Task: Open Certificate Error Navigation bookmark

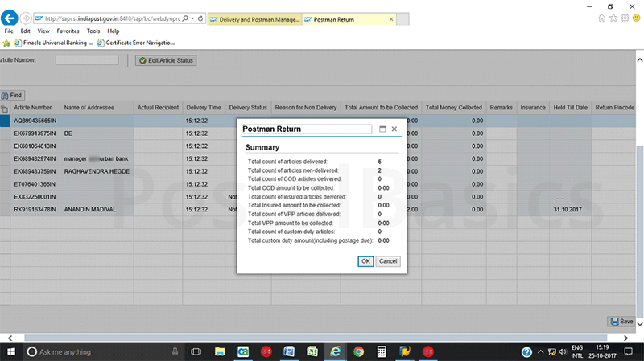Action: click(140, 43)
